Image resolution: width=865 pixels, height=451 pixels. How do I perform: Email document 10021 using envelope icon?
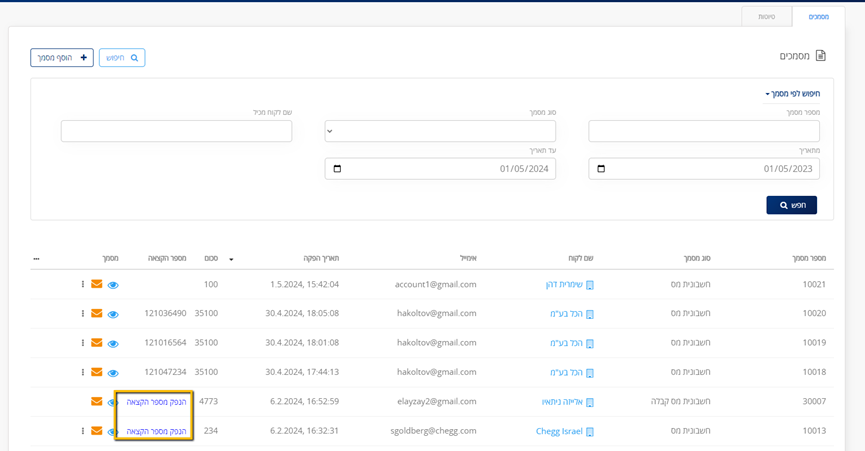[x=97, y=284]
